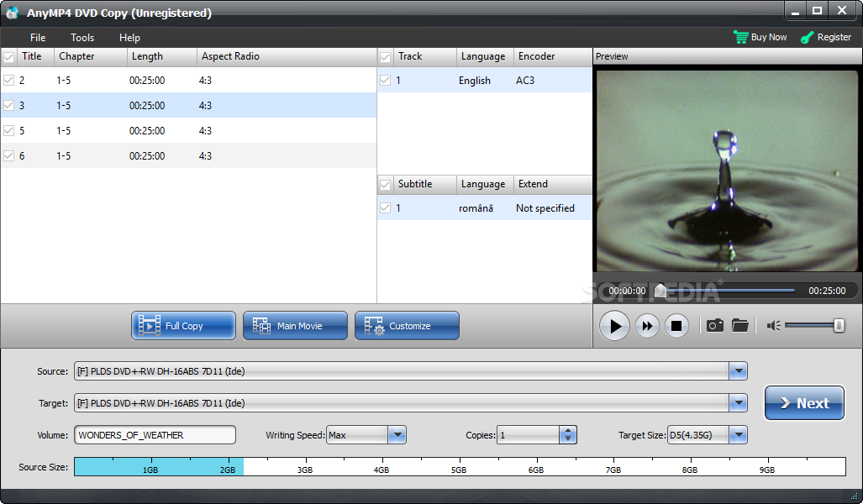Click the audio Encoder column header
This screenshot has width=863, height=504.
click(x=553, y=56)
